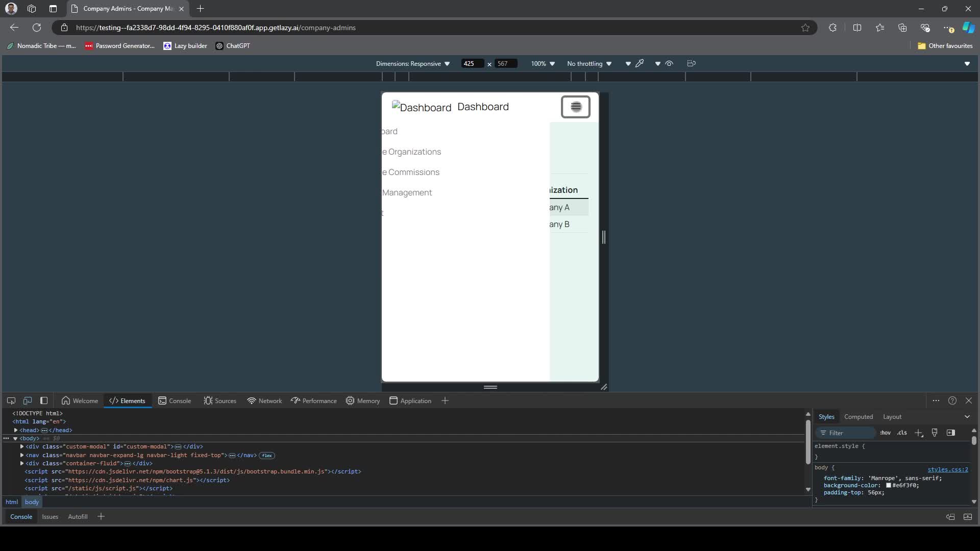This screenshot has width=980, height=551.
Task: Expand the head element node
Action: click(16, 430)
